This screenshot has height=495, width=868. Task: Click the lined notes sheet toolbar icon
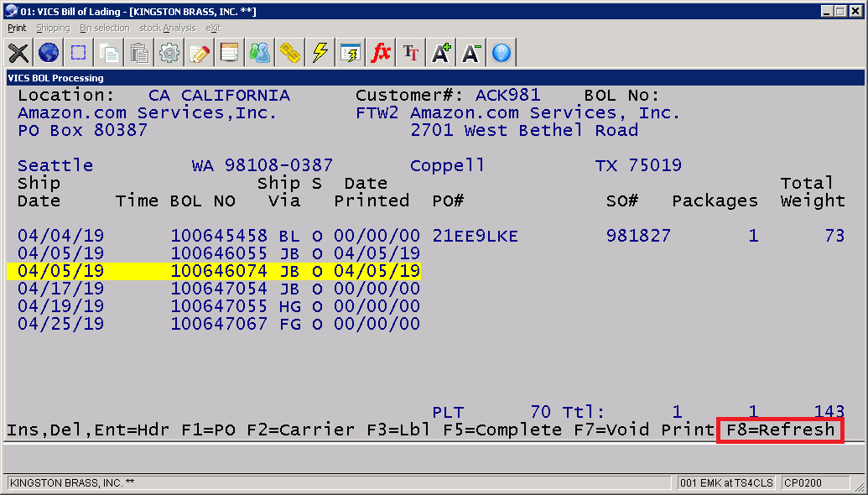tap(229, 53)
